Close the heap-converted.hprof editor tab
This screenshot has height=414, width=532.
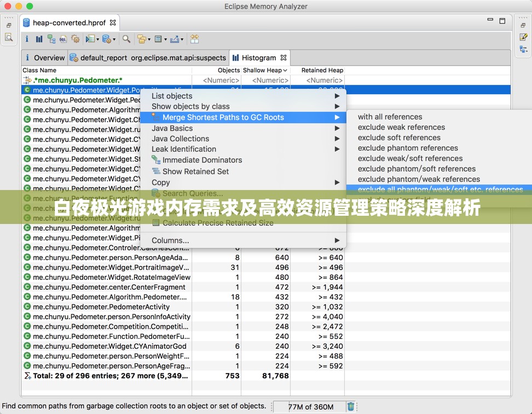tap(113, 23)
